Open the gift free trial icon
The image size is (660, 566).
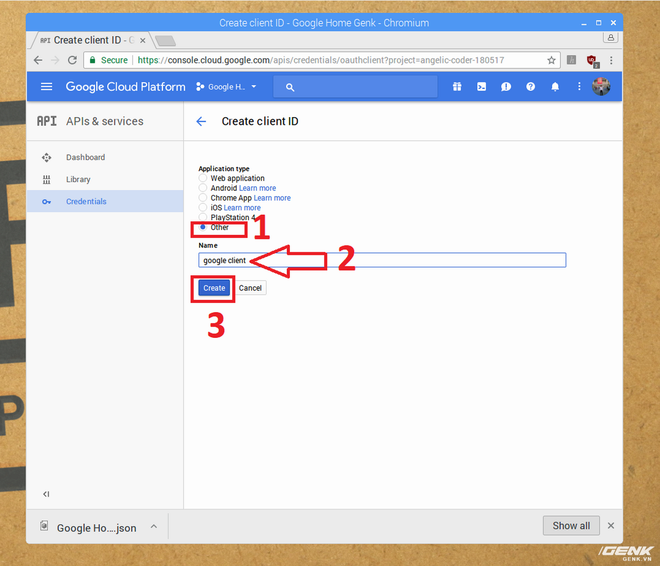point(457,87)
